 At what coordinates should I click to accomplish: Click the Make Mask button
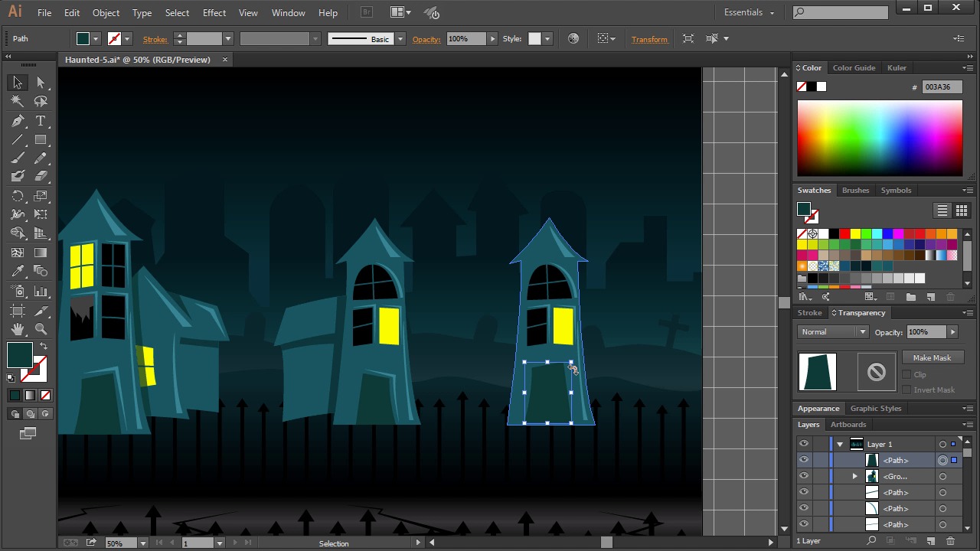pyautogui.click(x=932, y=358)
